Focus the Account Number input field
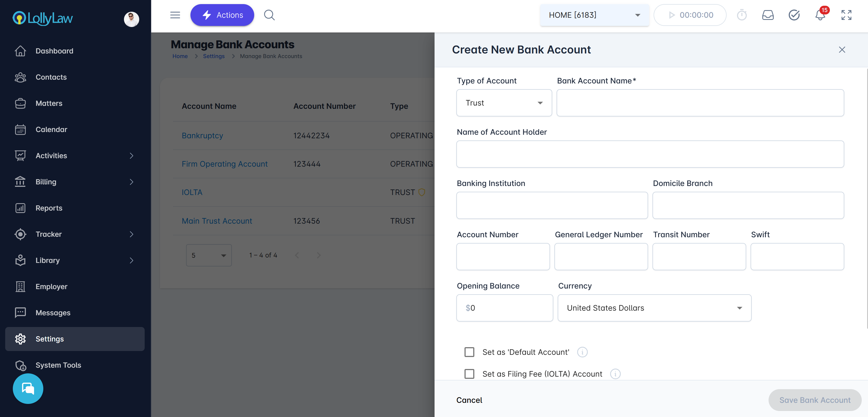This screenshot has height=417, width=868. (x=503, y=257)
